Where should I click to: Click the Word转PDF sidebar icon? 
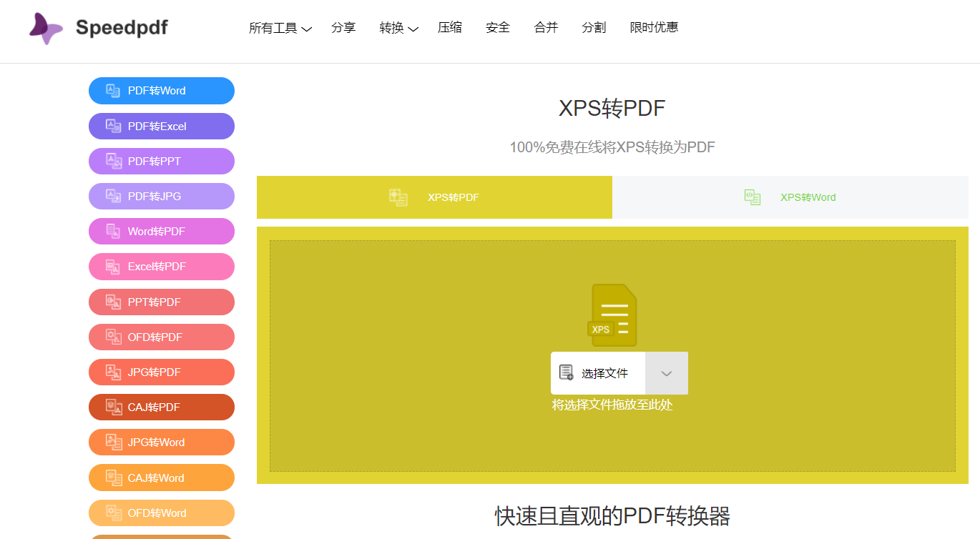[113, 231]
